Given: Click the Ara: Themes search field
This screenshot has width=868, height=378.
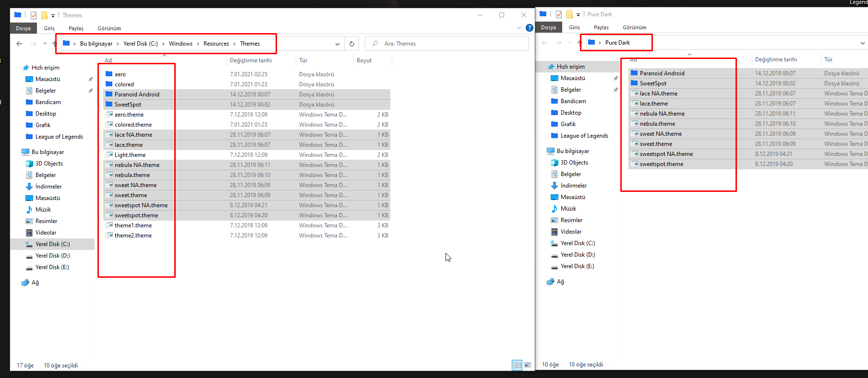Looking at the screenshot, I should [446, 44].
